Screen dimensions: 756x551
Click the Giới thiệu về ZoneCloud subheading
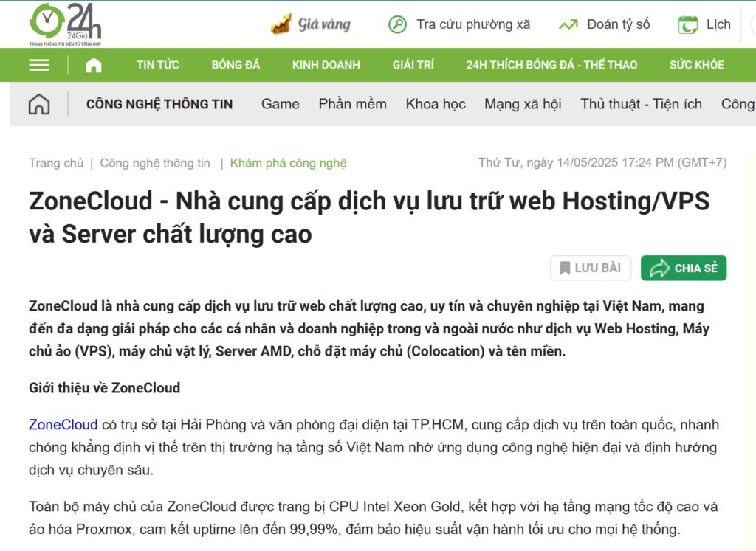pos(105,388)
